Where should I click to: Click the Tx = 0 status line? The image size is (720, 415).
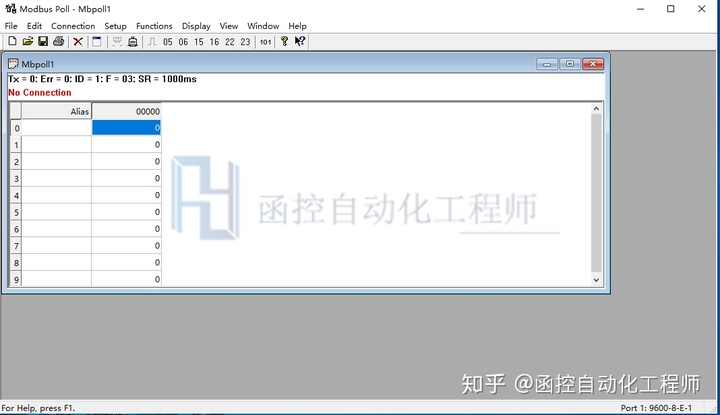point(102,79)
